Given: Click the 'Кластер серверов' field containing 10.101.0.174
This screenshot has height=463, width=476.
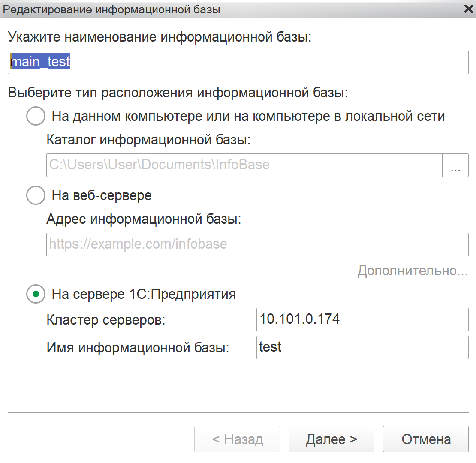Looking at the screenshot, I should 362,319.
